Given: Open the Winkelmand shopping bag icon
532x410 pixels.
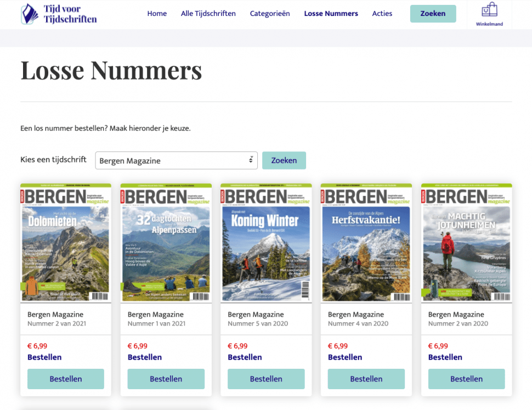Looking at the screenshot, I should tap(489, 10).
